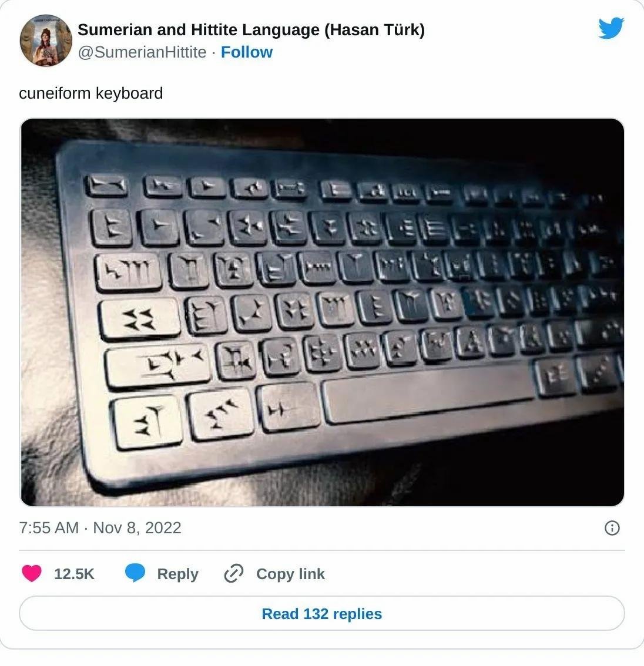Image resolution: width=644 pixels, height=666 pixels.
Task: Click the Copy link text
Action: tap(290, 574)
